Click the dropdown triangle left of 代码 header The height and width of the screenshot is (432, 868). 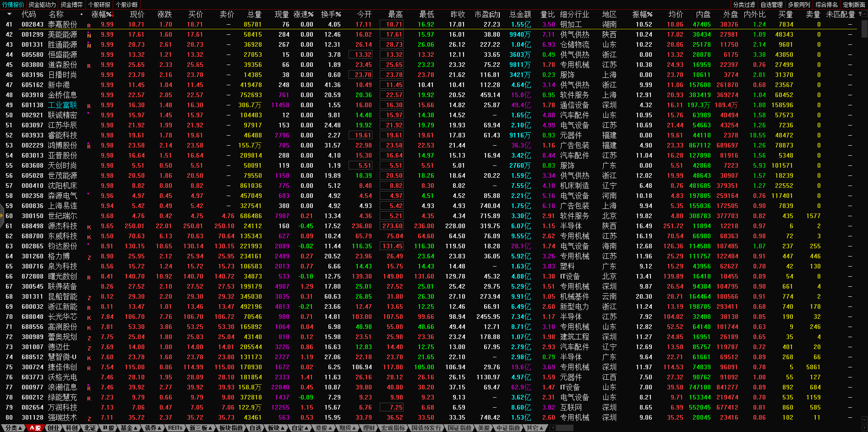point(9,15)
